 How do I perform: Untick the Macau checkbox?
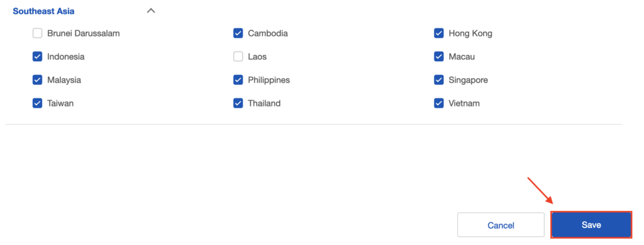(438, 57)
